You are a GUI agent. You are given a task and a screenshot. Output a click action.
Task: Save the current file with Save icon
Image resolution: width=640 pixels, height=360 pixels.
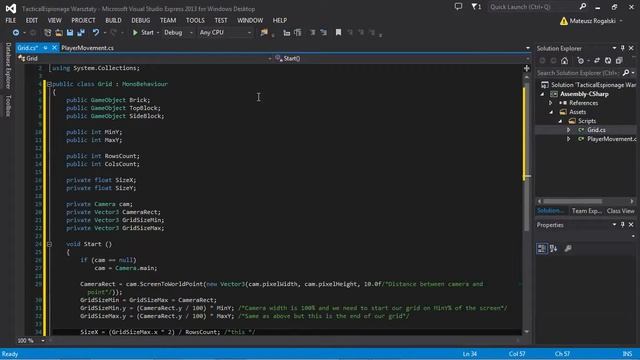tap(70, 33)
